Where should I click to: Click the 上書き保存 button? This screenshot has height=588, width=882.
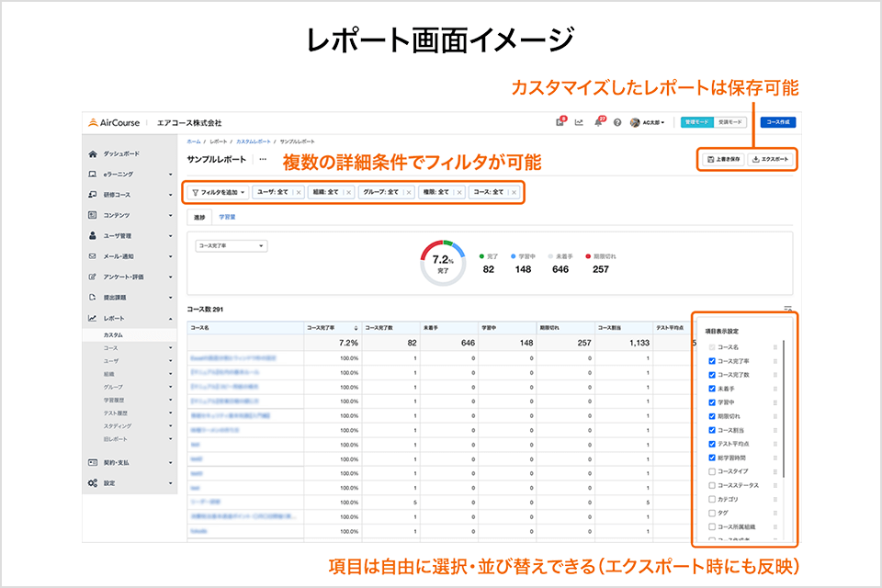click(723, 159)
